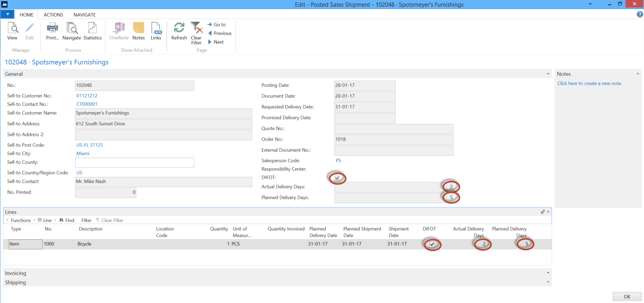Click the US country code link

79,173
